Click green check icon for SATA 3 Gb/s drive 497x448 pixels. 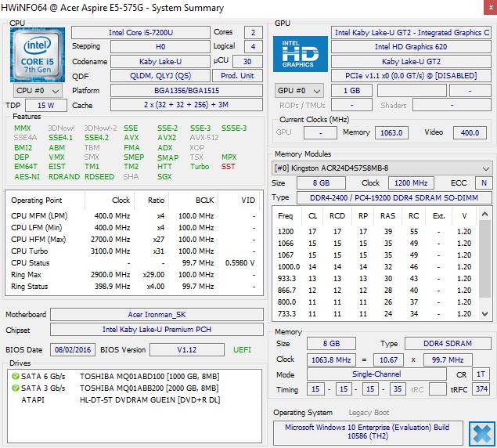[x=15, y=388]
